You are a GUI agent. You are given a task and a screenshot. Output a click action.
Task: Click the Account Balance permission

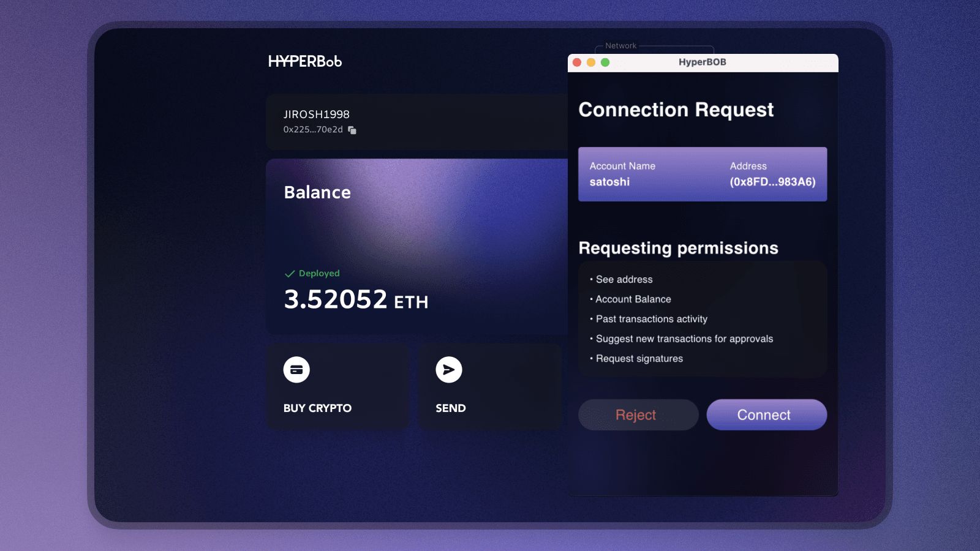tap(633, 299)
